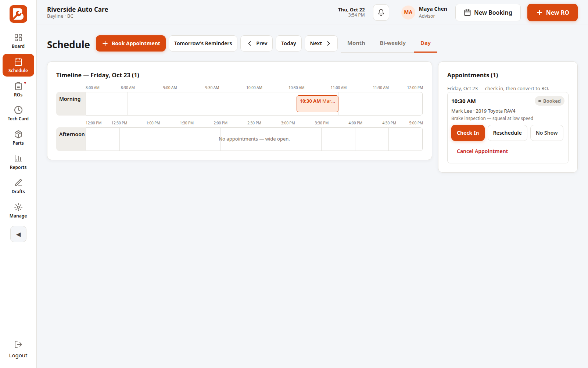Click New Booking button
The height and width of the screenshot is (368, 588).
click(x=488, y=13)
